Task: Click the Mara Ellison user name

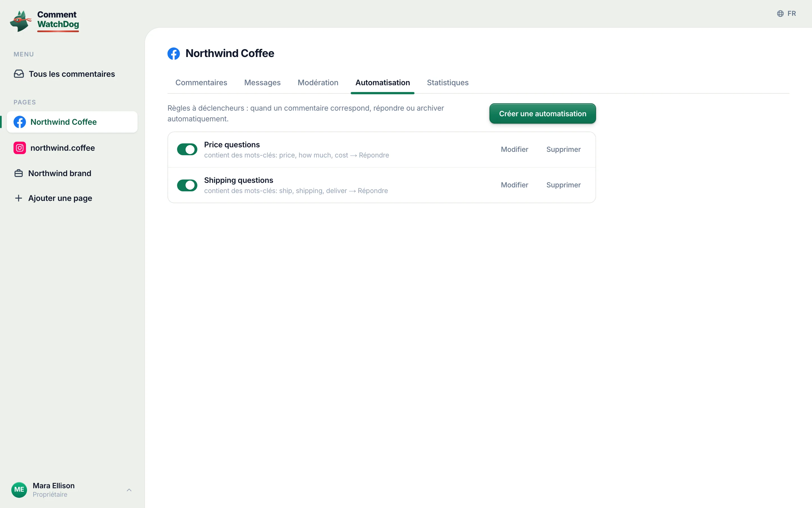Action: tap(54, 485)
